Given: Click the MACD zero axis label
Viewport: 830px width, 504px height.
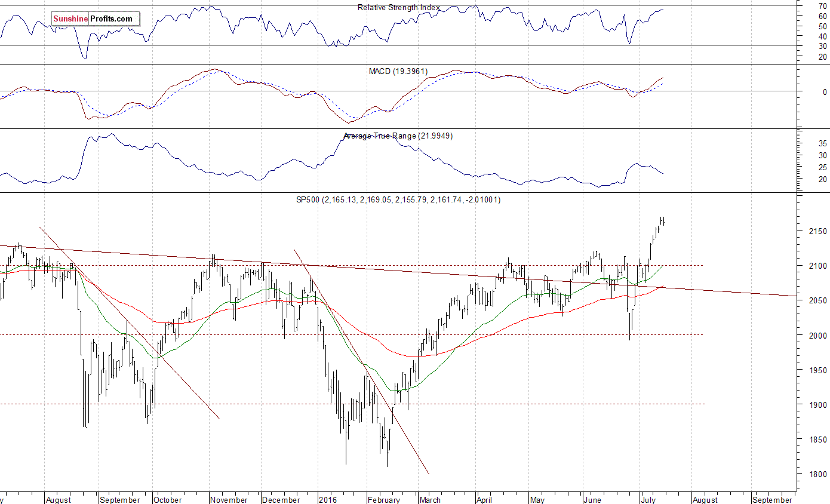Looking at the screenshot, I should (x=825, y=92).
